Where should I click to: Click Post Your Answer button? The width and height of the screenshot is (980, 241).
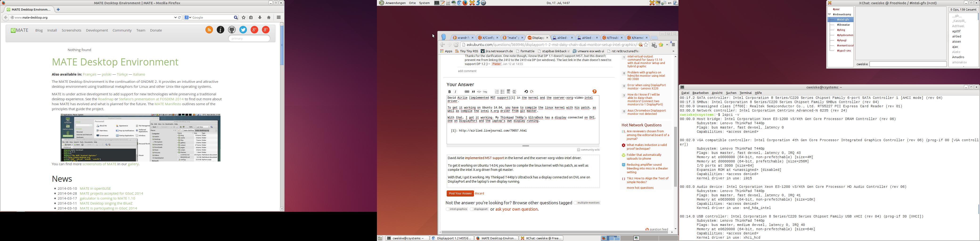tap(460, 193)
